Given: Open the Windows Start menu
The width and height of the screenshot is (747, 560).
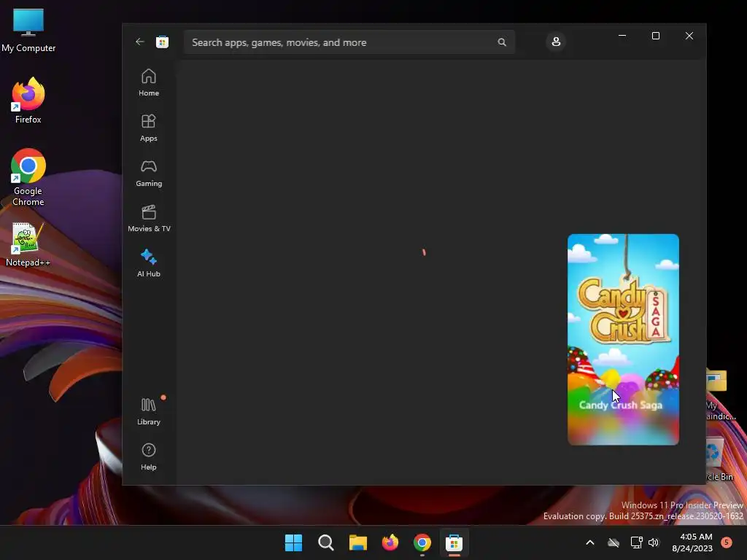Looking at the screenshot, I should [x=293, y=542].
